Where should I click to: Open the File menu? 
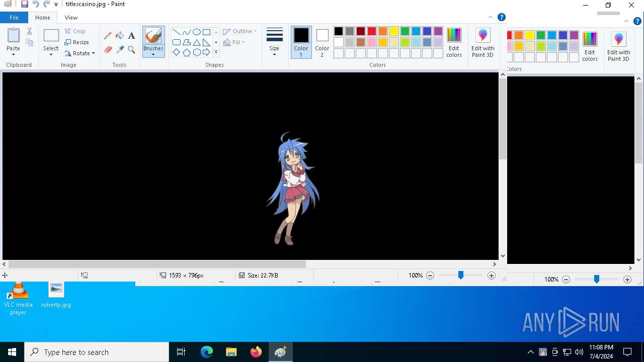tap(14, 18)
